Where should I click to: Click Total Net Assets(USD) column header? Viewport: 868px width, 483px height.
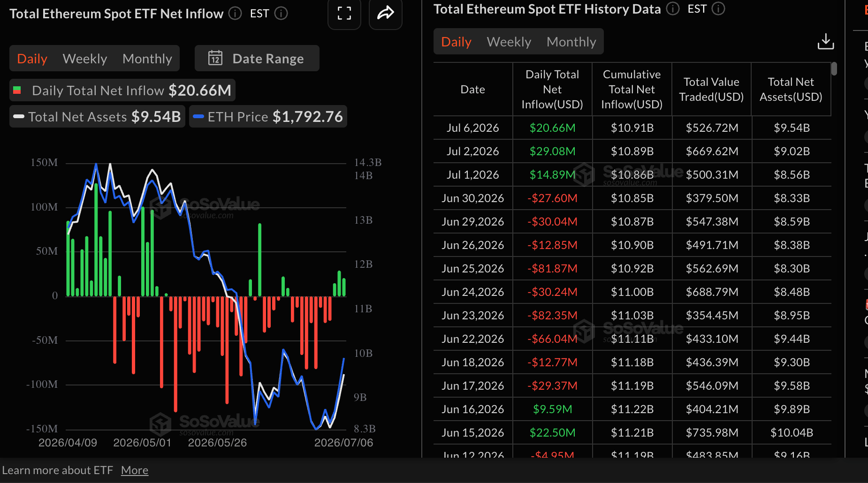(791, 89)
